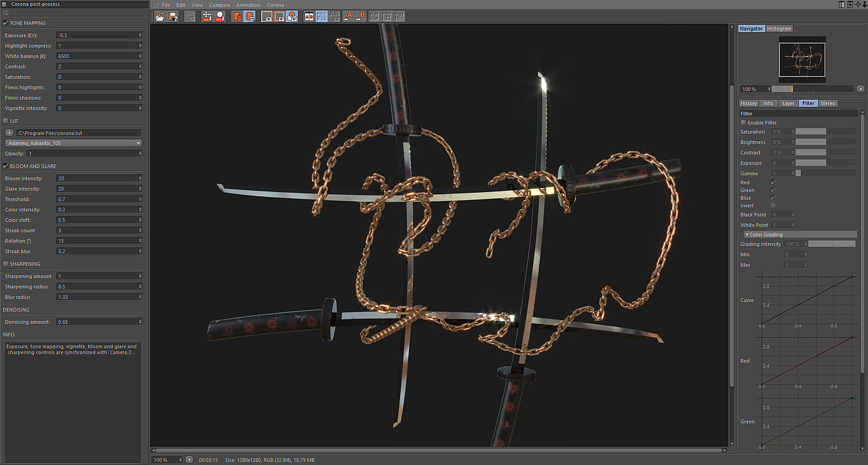
Task: Click the Set as Image A arrow icon
Action: coord(347,16)
